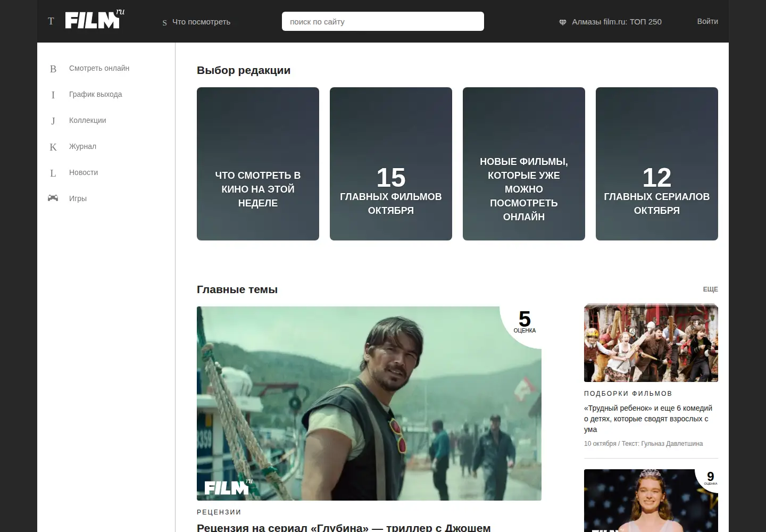Open the Что смотреть в кино на этой неделе card

[258, 164]
